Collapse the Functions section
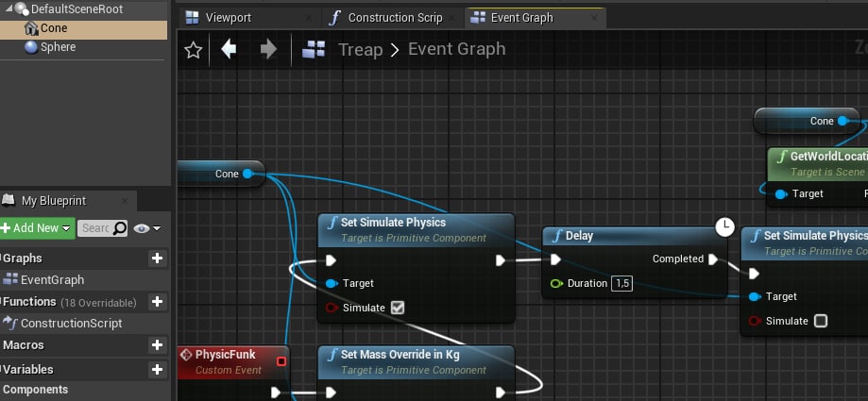 28,301
